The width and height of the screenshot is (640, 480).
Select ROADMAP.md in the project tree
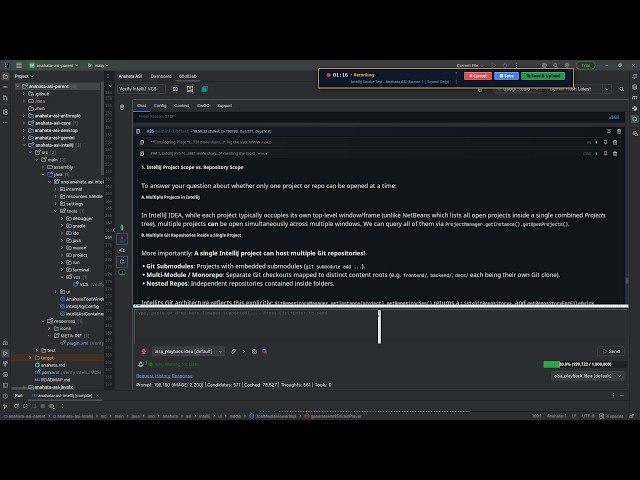pos(52,380)
